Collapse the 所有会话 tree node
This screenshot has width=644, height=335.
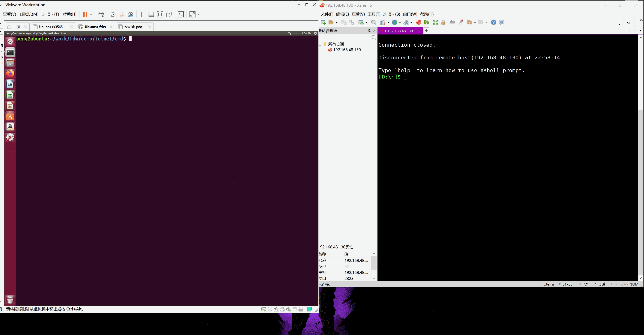[320, 44]
